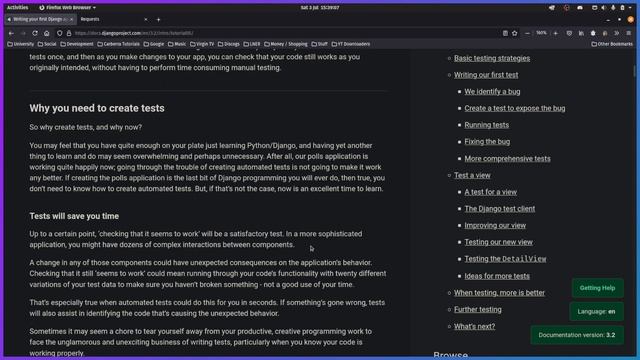Open the Firefox home page
Screen dimensions: 640x360
click(x=47, y=33)
